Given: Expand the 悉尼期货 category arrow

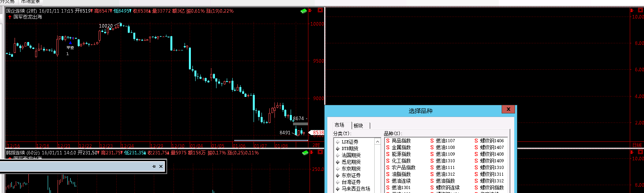Looking at the screenshot, I should 338,162.
